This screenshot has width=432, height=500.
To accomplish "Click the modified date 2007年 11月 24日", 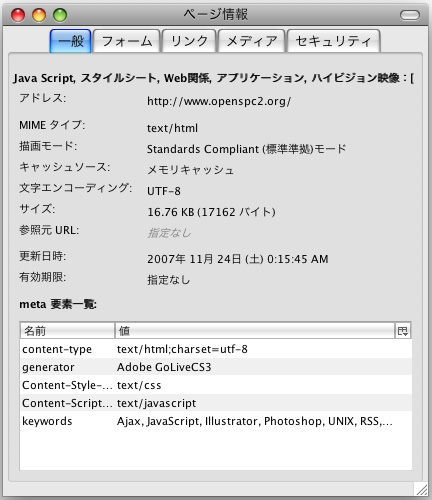I will (x=238, y=259).
